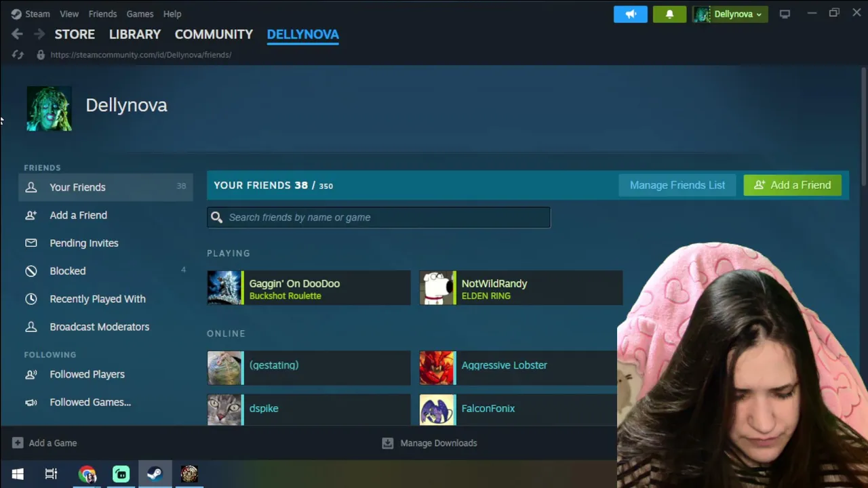The height and width of the screenshot is (488, 868).
Task: Open Pending Invites via its envelope icon
Action: pos(31,243)
